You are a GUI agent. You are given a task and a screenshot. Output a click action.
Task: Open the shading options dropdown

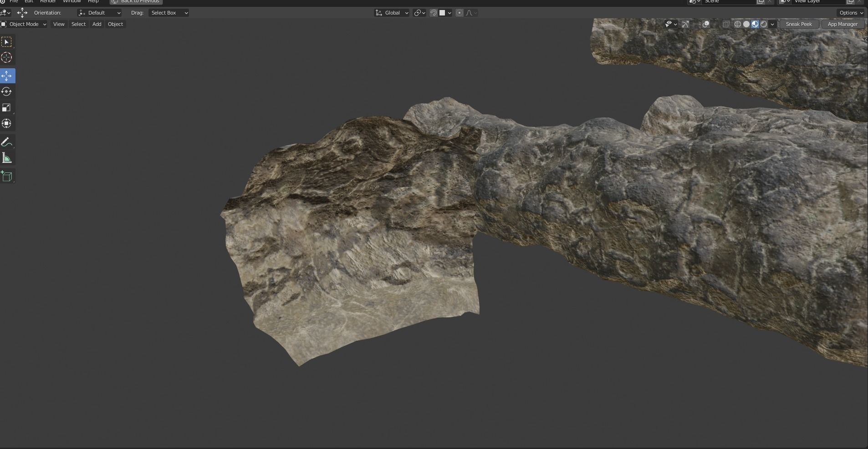772,24
